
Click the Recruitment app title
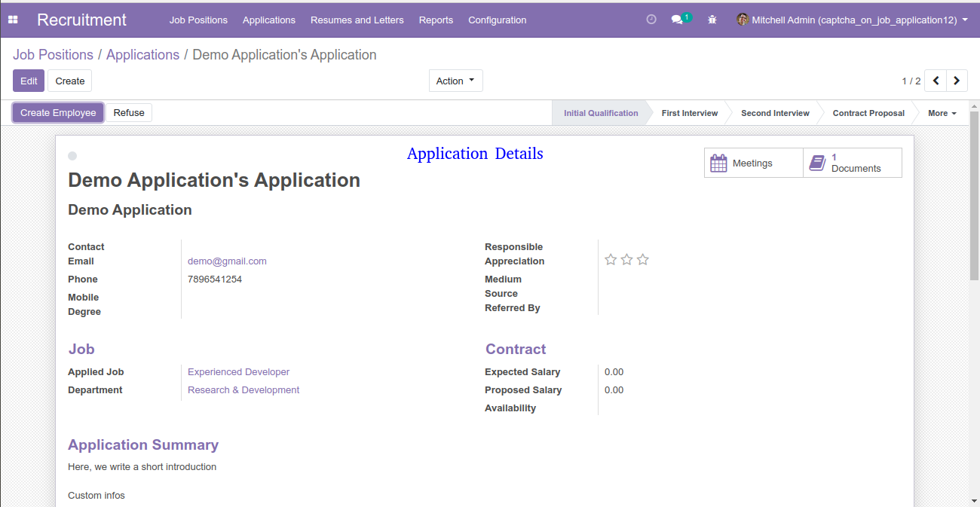click(82, 20)
